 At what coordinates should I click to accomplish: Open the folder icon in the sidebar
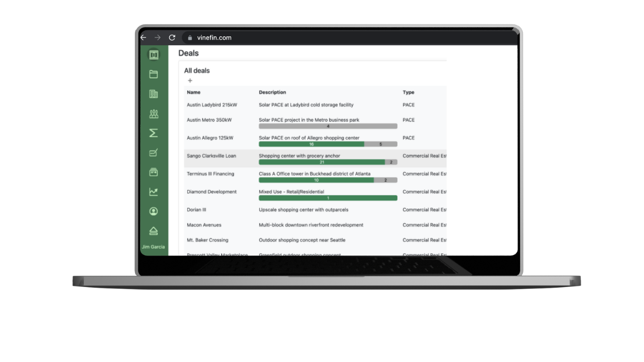click(154, 74)
